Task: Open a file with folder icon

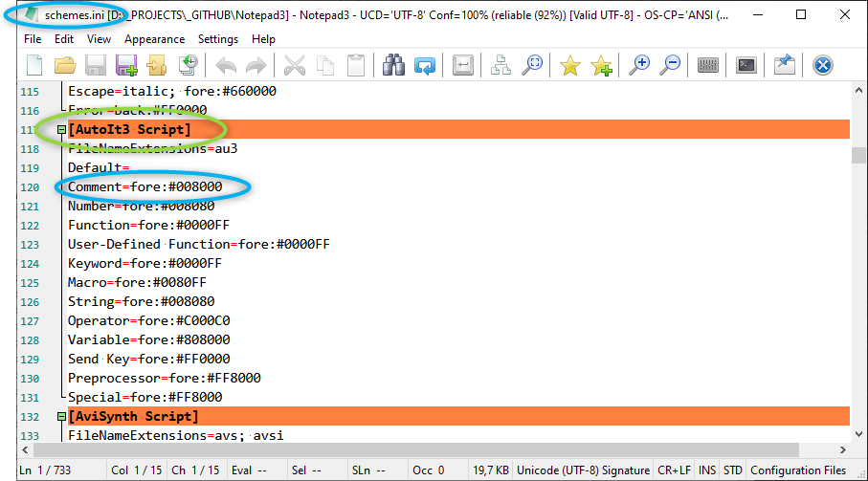Action: pos(65,65)
